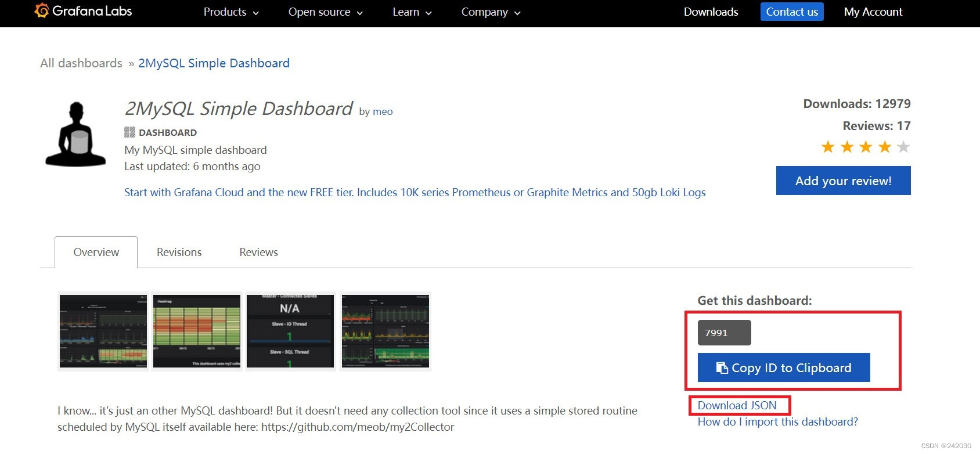Click the large 2MySQL Simple Dashboard title
Image resolution: width=980 pixels, height=454 pixels.
pos(239,109)
